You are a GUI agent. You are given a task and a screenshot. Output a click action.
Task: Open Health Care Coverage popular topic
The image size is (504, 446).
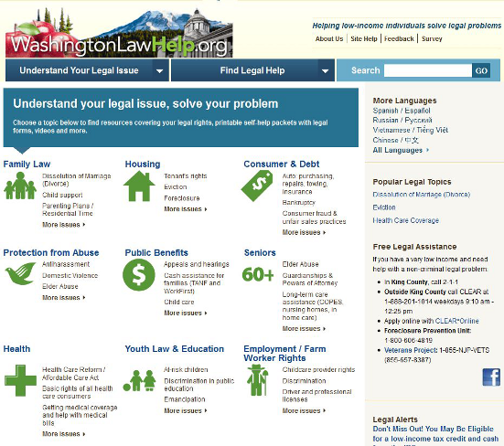click(x=405, y=220)
